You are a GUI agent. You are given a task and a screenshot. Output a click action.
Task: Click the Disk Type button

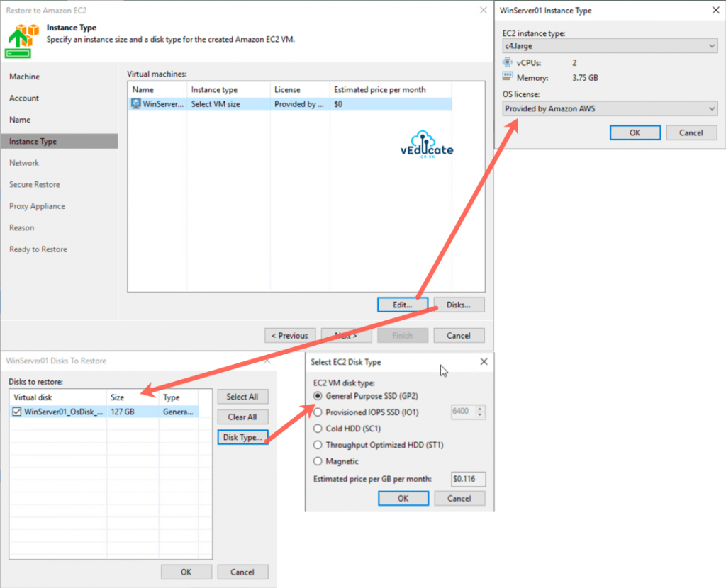coord(242,437)
